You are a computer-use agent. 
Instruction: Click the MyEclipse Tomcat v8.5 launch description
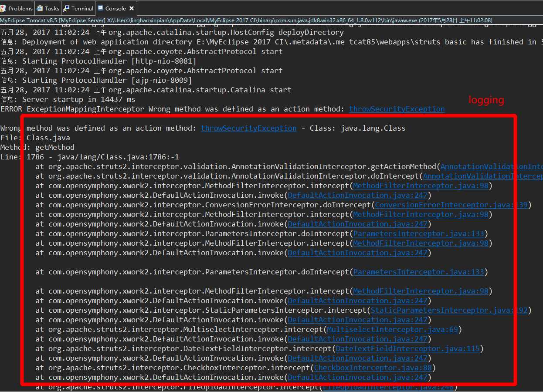click(246, 20)
